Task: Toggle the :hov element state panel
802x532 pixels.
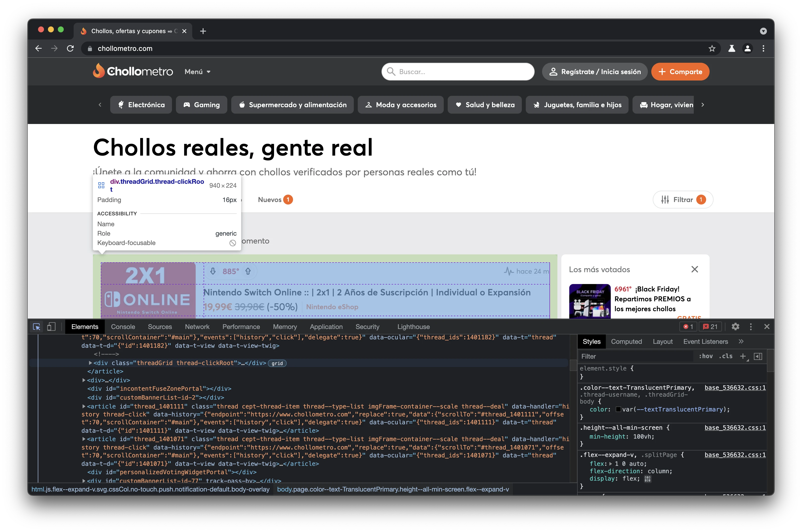Action: coord(706,356)
